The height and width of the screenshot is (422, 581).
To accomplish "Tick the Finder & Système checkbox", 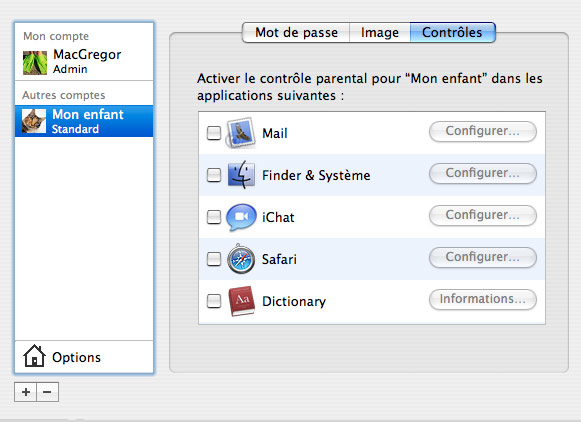I will click(x=214, y=175).
